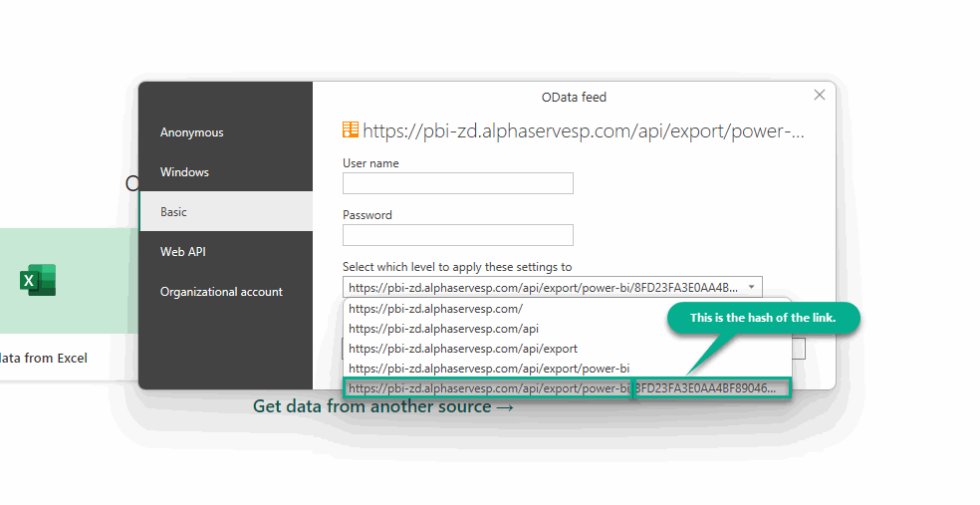Choose the full hash URL level option
The width and height of the screenshot is (980, 505).
(568, 388)
